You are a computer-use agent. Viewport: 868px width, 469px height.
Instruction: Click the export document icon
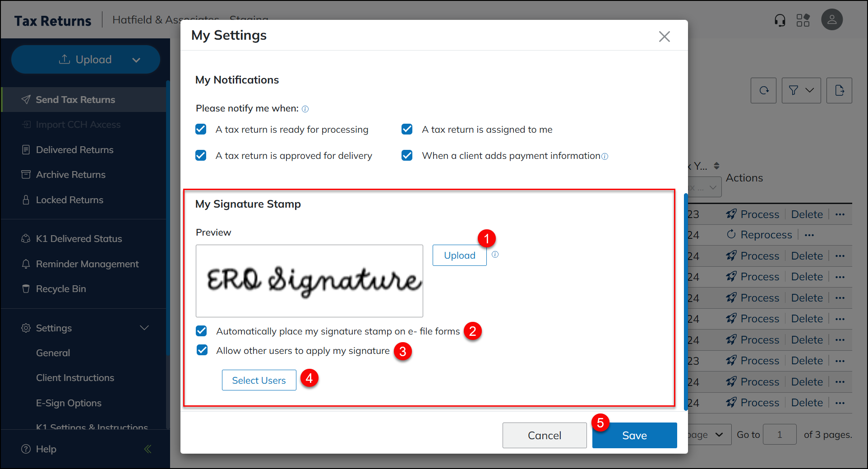pos(839,90)
